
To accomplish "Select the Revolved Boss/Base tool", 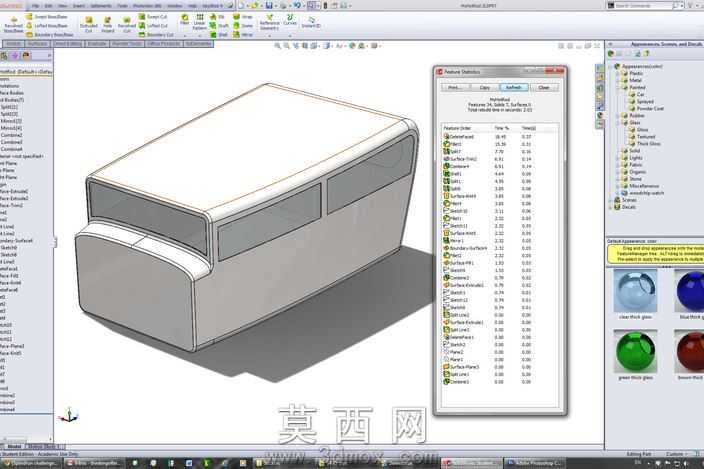I will click(13, 24).
